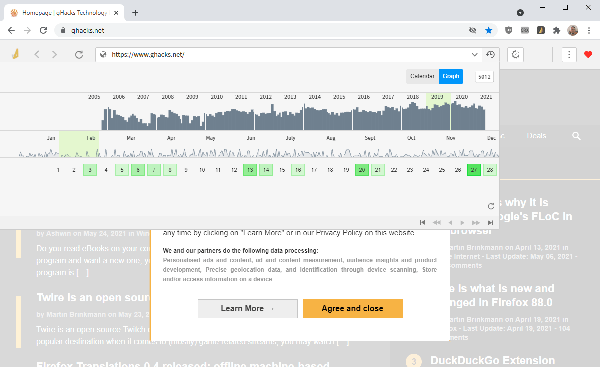Open a new browser tab with plus
The width and height of the screenshot is (600, 367).
tap(135, 13)
